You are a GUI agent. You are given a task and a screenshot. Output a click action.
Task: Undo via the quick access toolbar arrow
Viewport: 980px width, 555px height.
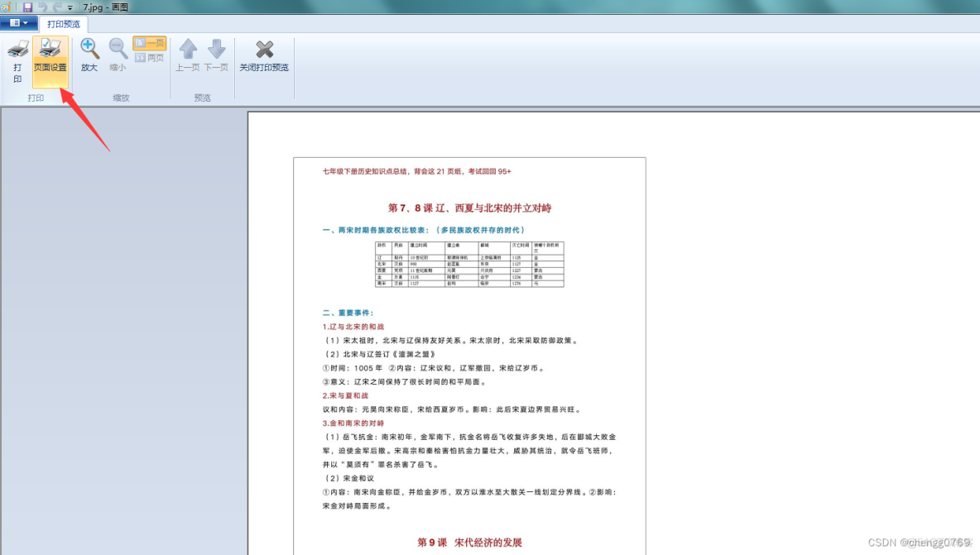(42, 7)
